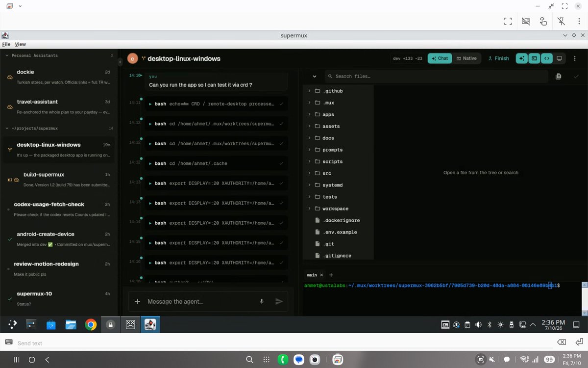
Task: Open the .dockerignore file
Action: click(x=338, y=220)
